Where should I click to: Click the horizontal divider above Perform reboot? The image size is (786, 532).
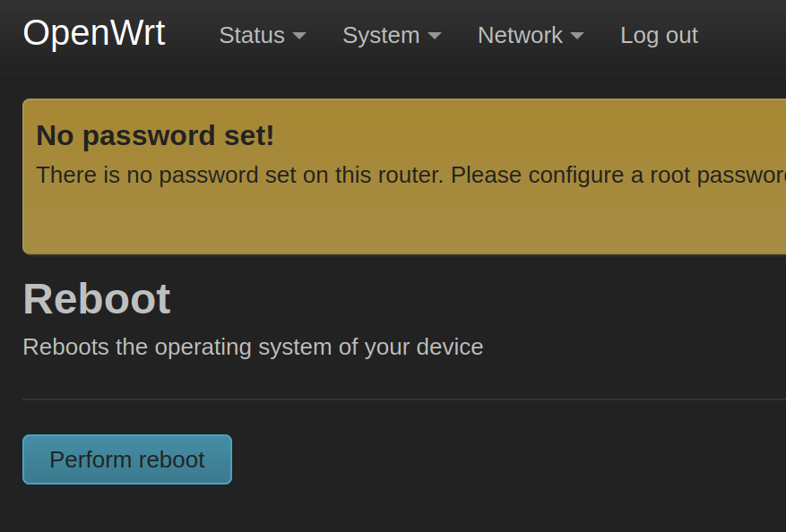(403, 399)
